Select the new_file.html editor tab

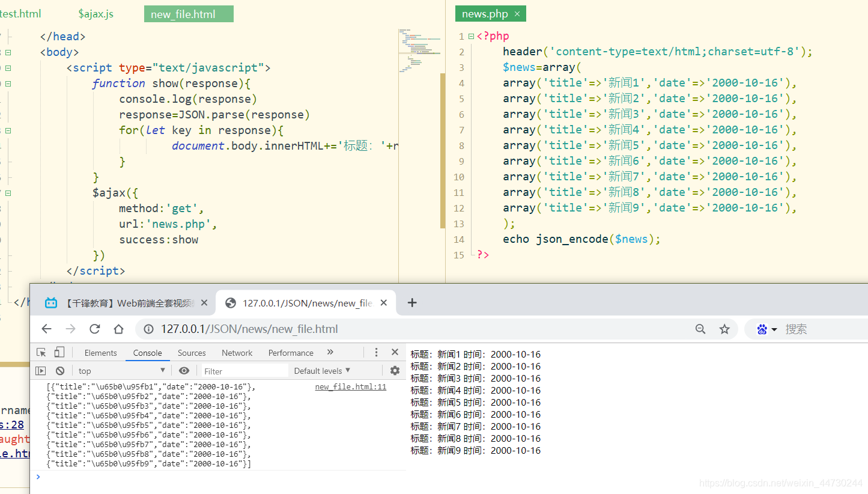pyautogui.click(x=189, y=14)
